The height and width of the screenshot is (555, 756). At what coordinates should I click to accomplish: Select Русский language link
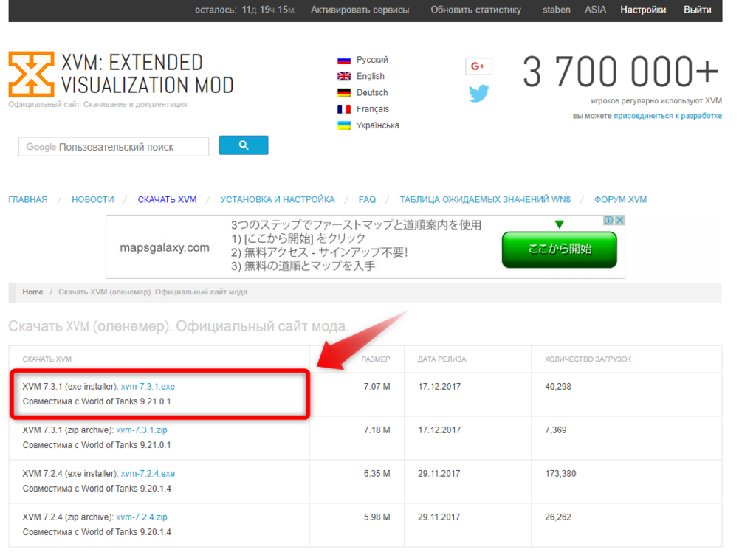(372, 60)
